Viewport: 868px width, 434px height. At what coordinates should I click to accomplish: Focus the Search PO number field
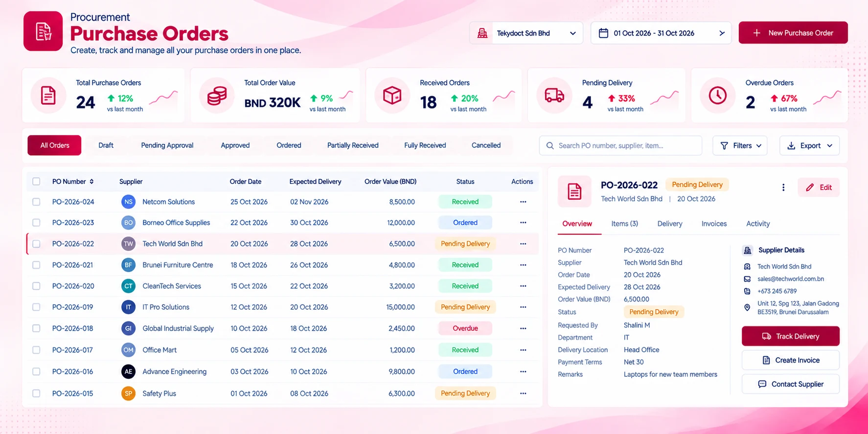620,145
